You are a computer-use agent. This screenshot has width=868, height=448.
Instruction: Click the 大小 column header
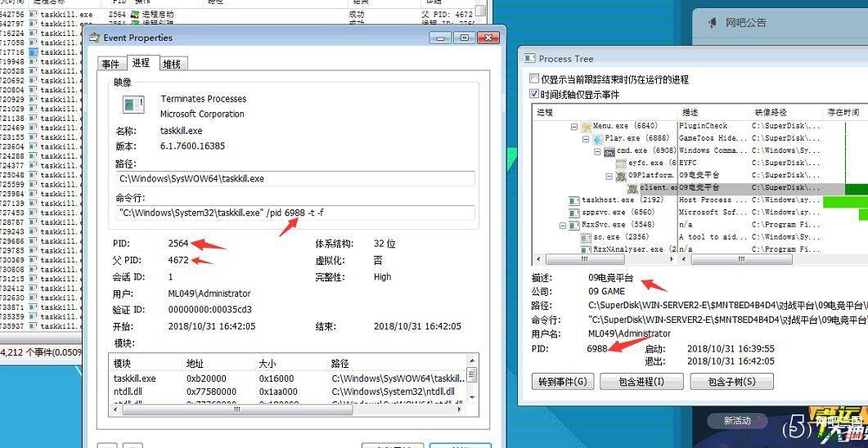coord(291,363)
